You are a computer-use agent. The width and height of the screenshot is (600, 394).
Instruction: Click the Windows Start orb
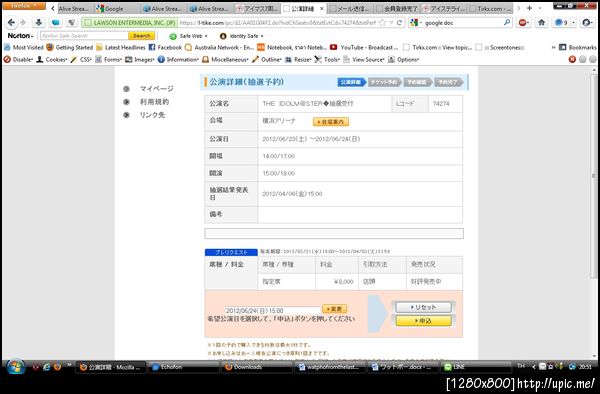click(x=15, y=367)
